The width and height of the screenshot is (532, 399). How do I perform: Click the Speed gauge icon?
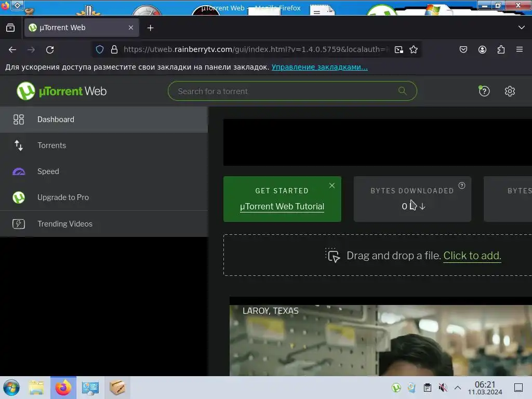[x=19, y=171]
